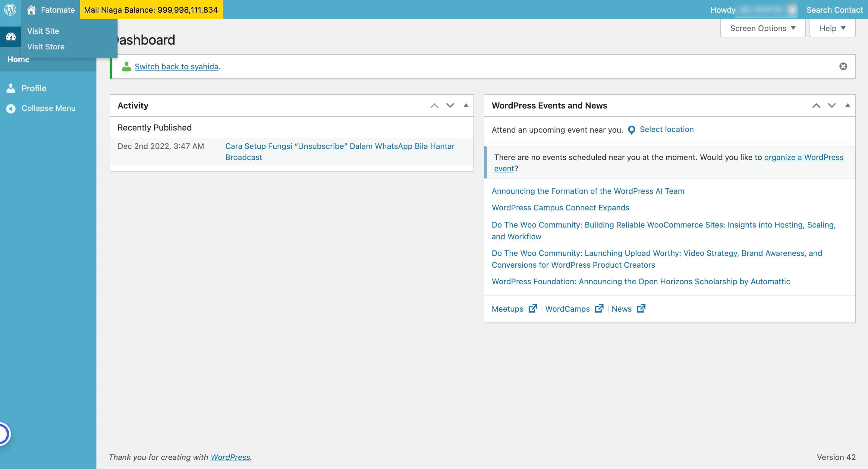Click the Fatomate home icon
868x469 pixels.
(31, 10)
